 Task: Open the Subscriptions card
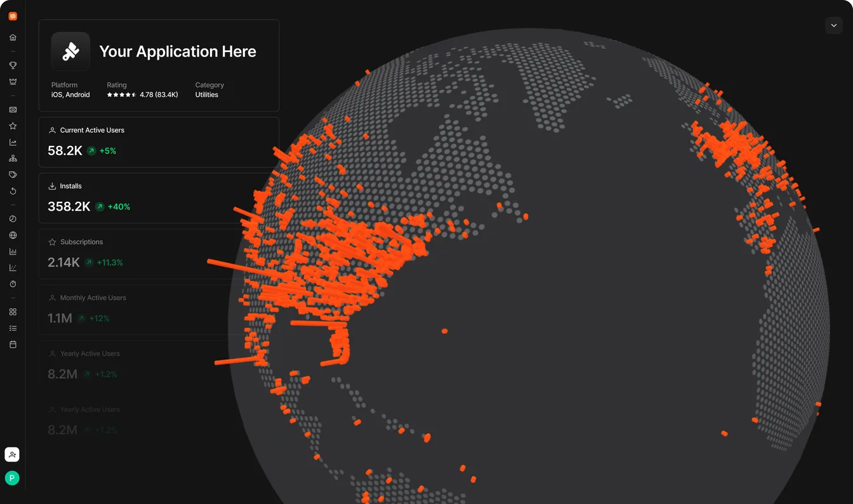(x=159, y=254)
